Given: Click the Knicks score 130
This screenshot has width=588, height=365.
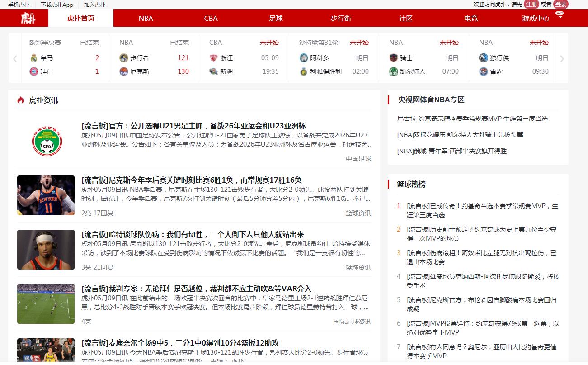Looking at the screenshot, I should 183,71.
